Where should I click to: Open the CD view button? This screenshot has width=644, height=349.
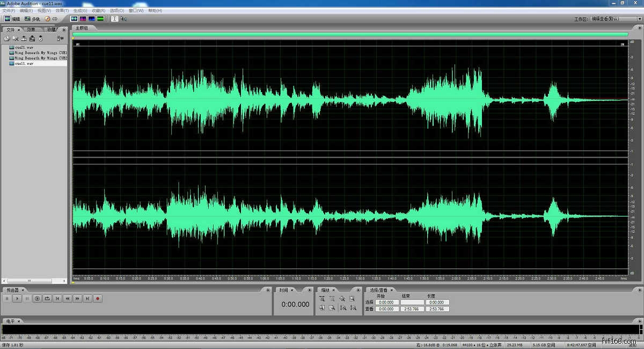[51, 19]
